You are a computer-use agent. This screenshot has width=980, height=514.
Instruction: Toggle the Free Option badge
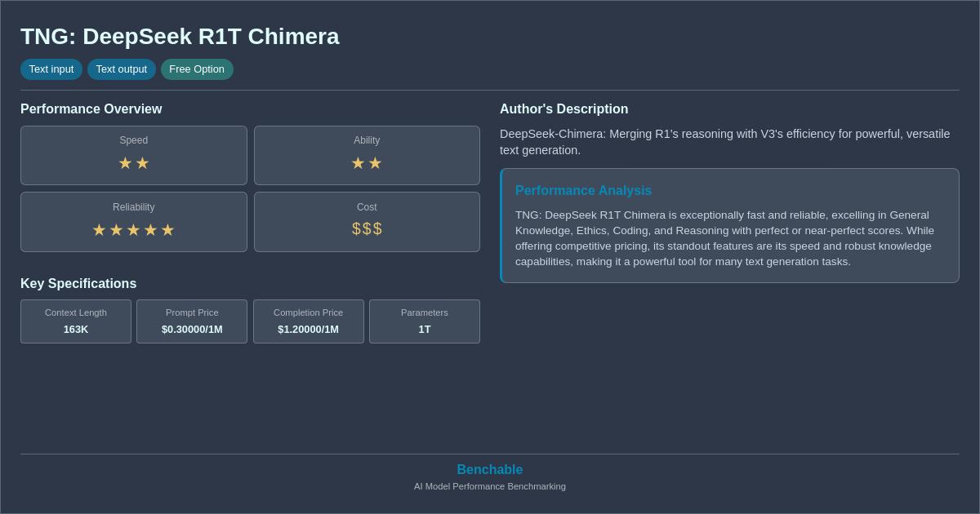(197, 69)
